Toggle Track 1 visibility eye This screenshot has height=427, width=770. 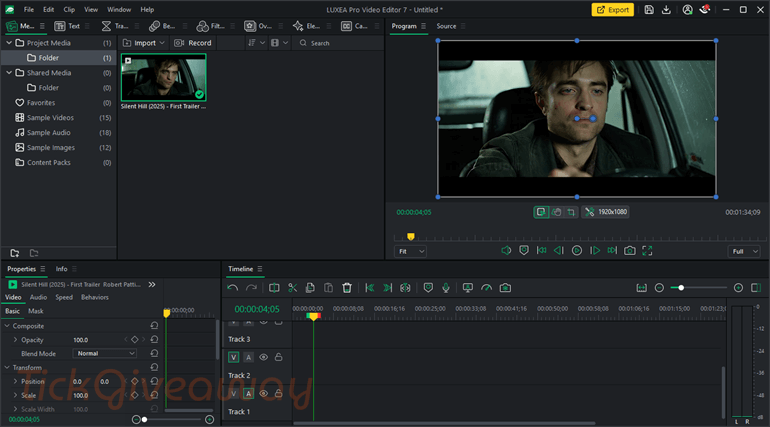click(x=264, y=394)
